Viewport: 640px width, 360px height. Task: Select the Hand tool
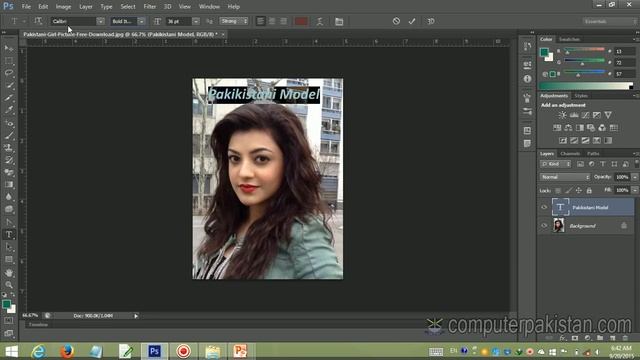click(x=9, y=272)
